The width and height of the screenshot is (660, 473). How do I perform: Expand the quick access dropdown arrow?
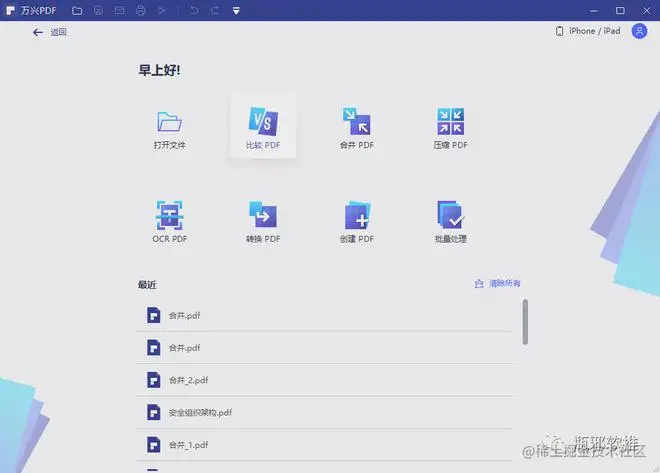[x=236, y=11]
